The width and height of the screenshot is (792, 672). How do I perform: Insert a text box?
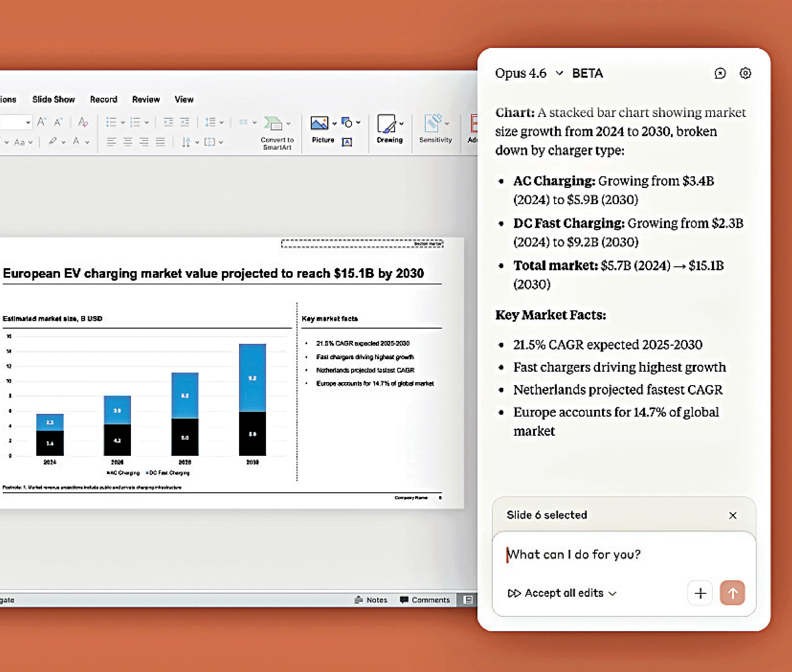pos(346,142)
